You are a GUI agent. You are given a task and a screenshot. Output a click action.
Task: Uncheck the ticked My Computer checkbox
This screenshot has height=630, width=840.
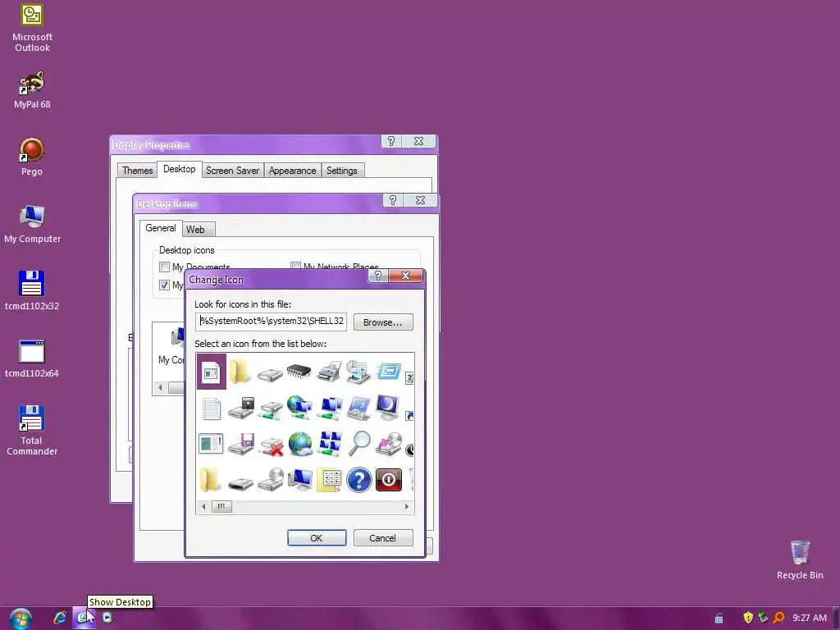pos(164,285)
